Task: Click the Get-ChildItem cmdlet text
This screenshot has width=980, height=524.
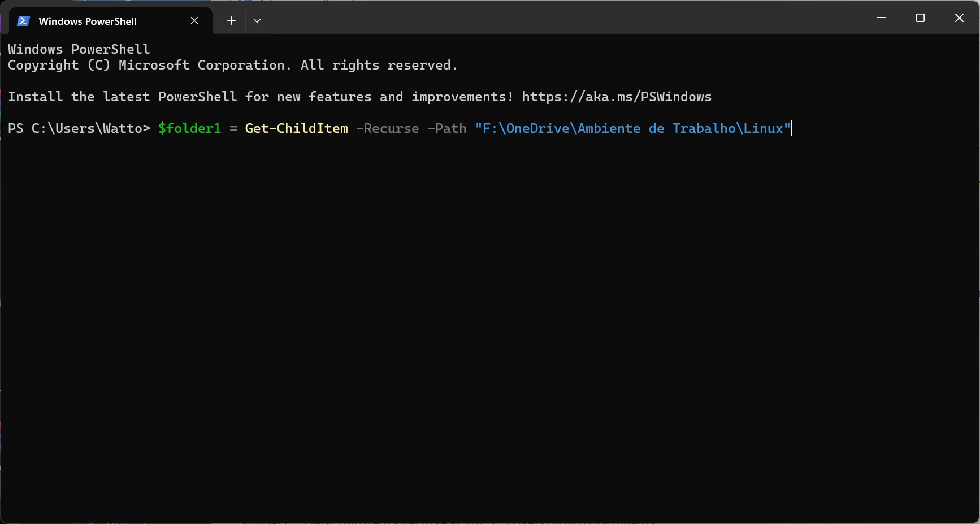Action: pyautogui.click(x=296, y=129)
